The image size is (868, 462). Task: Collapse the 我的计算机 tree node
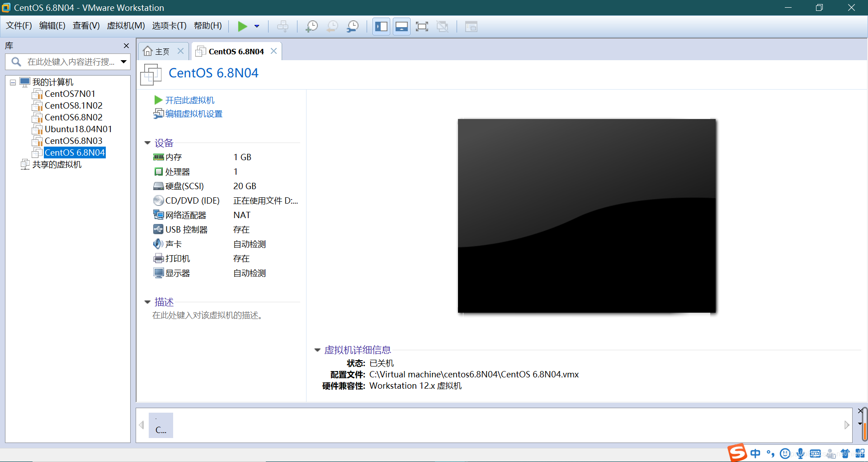pyautogui.click(x=13, y=82)
